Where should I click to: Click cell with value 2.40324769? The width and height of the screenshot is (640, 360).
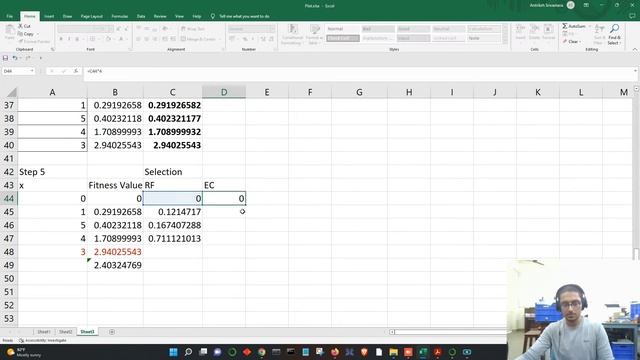point(115,265)
